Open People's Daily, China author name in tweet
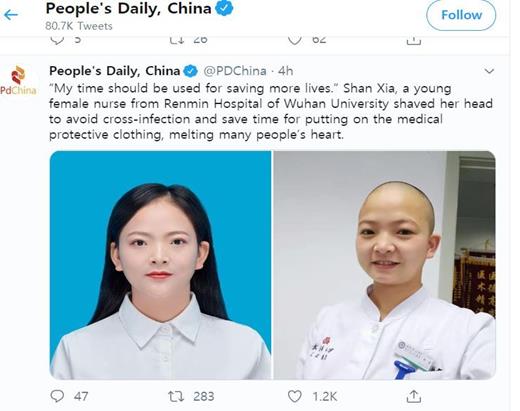The width and height of the screenshot is (520, 411). (115, 71)
